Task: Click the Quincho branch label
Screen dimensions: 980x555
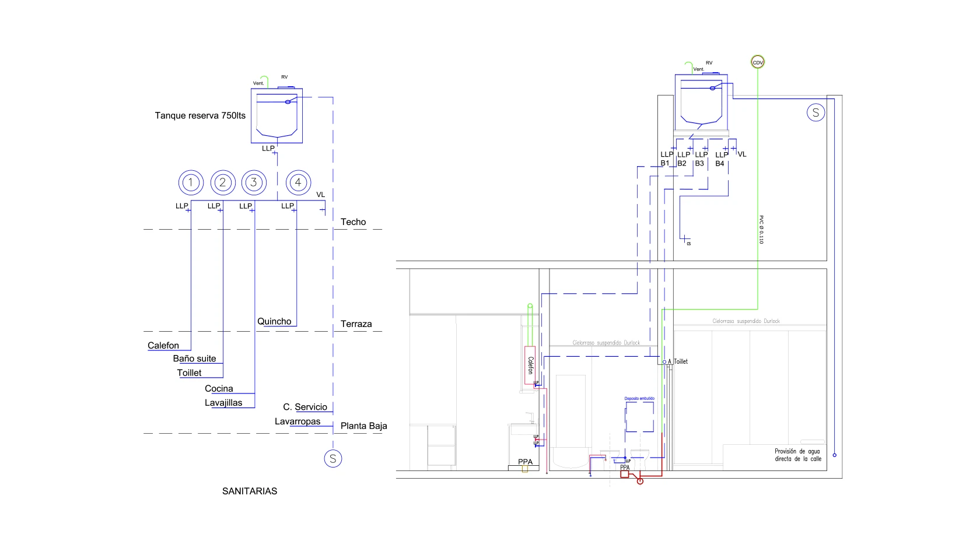Action: (x=274, y=321)
